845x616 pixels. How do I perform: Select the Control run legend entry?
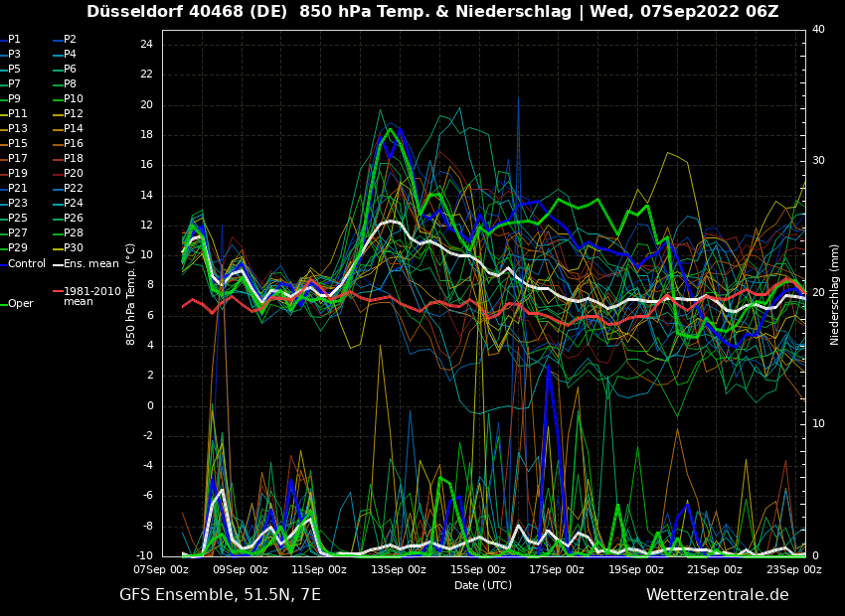pyautogui.click(x=26, y=263)
